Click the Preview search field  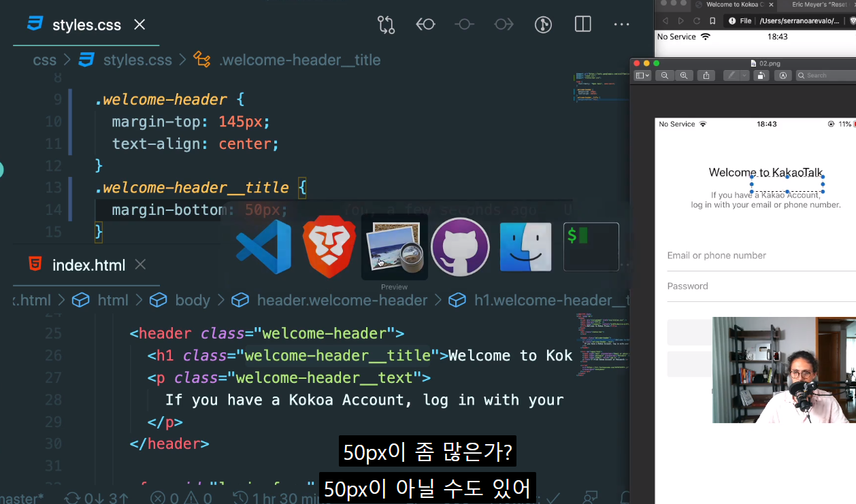coord(826,75)
